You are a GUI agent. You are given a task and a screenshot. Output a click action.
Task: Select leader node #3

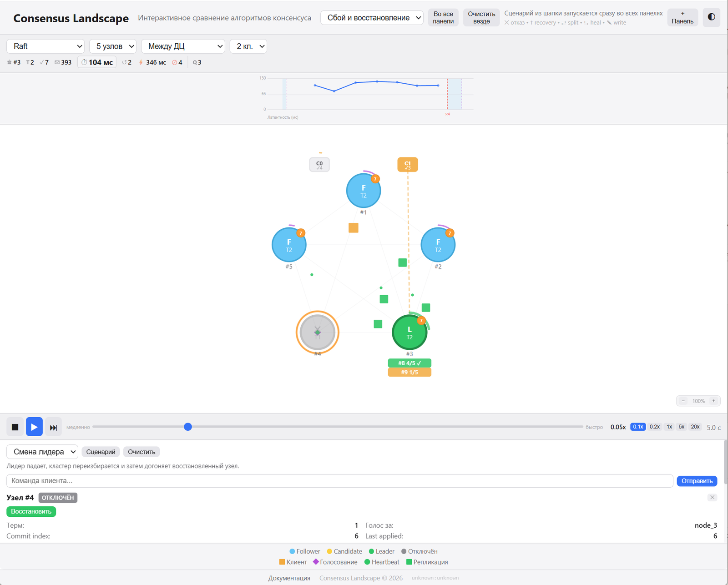coord(409,332)
